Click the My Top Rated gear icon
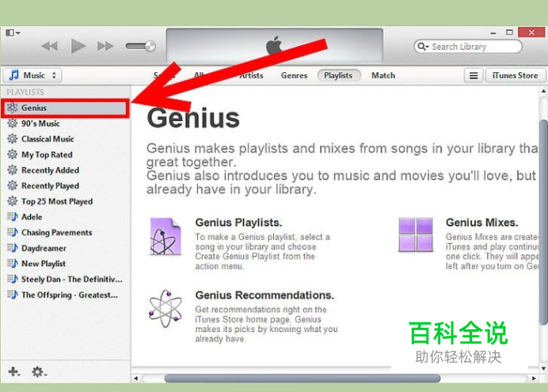Screen dimensions: 548x392 [12, 154]
